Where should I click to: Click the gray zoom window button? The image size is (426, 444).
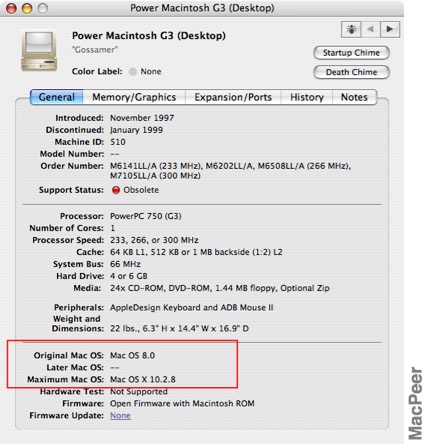(43, 8)
